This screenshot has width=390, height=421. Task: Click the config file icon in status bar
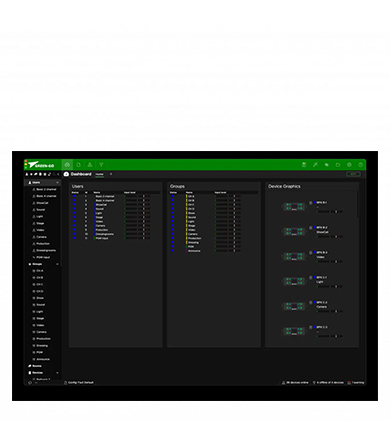coord(66,383)
